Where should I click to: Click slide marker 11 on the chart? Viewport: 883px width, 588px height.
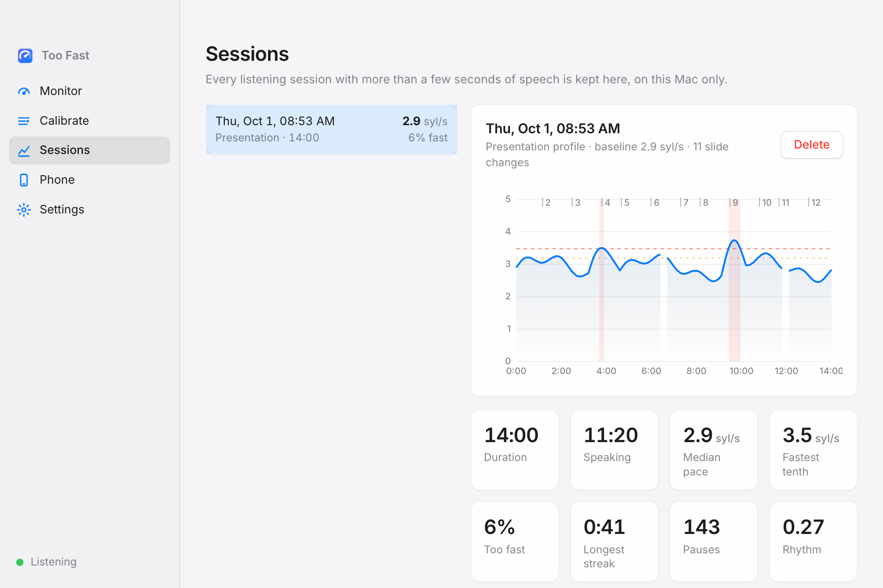pos(784,203)
